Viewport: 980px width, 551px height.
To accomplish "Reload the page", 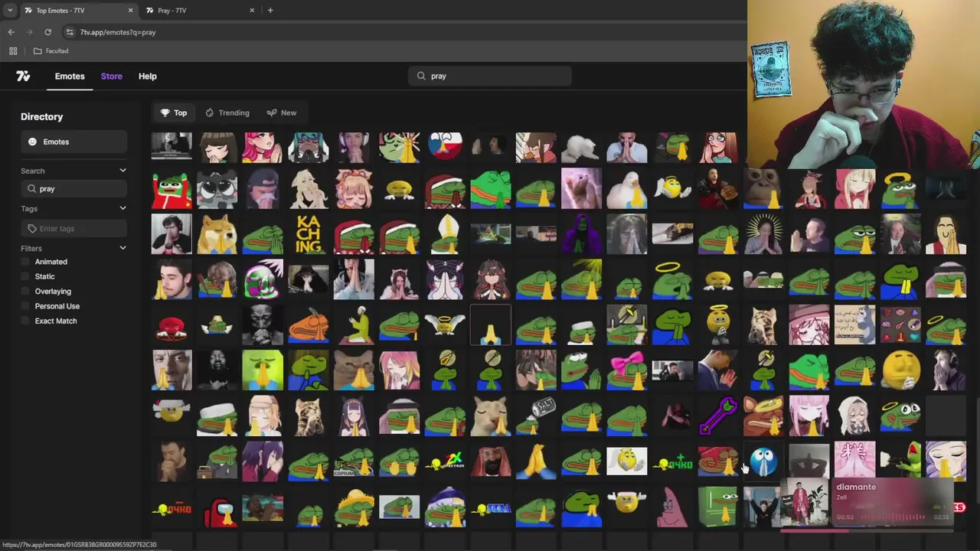I will click(x=47, y=32).
